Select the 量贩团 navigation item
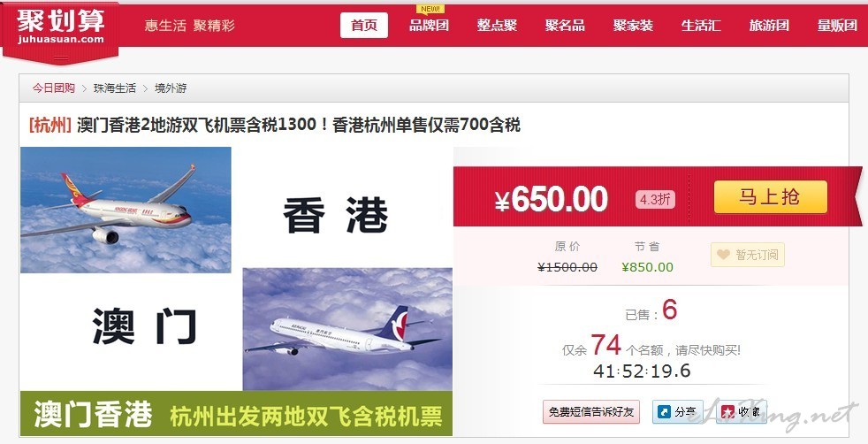The image size is (868, 444). pyautogui.click(x=837, y=26)
